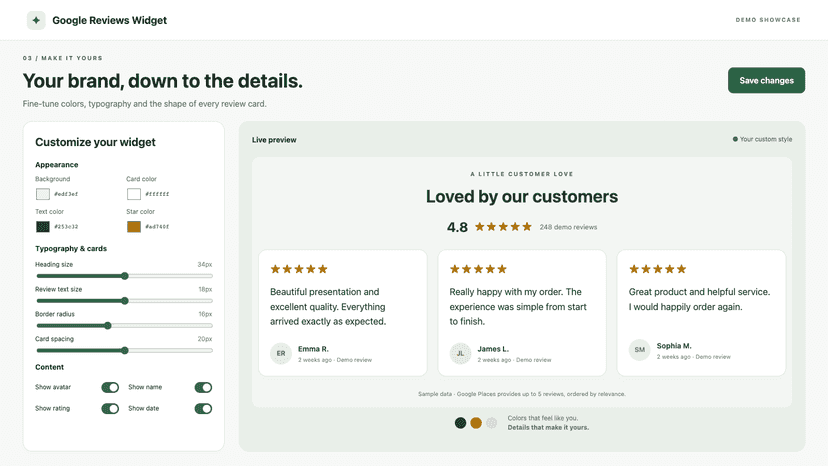Click the Emma R. reviewer name
This screenshot has height=466, width=828.
click(x=313, y=349)
